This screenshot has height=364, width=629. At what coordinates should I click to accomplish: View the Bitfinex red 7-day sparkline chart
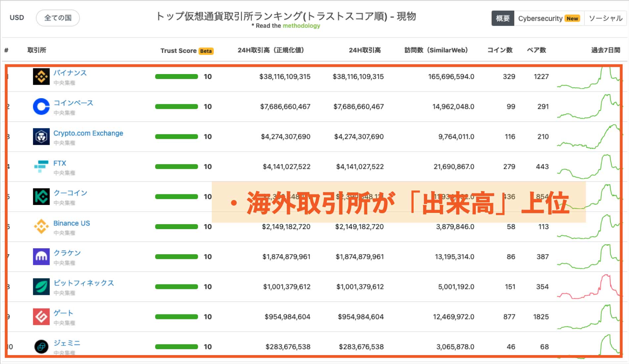(x=588, y=287)
